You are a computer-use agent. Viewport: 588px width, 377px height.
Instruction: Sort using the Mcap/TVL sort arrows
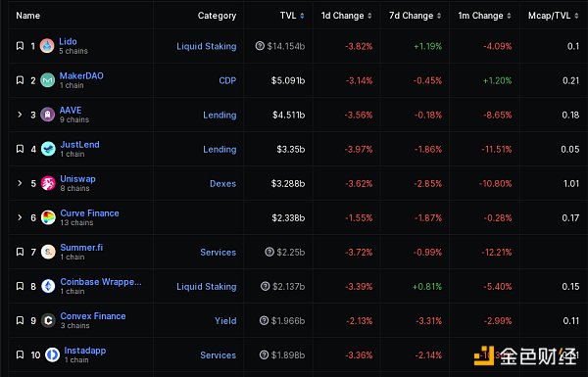click(576, 16)
